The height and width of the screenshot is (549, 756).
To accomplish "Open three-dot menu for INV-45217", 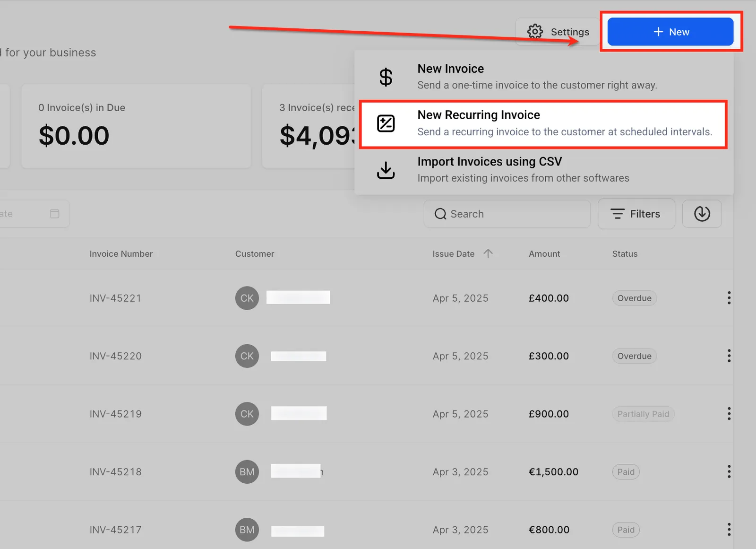I will 729,530.
